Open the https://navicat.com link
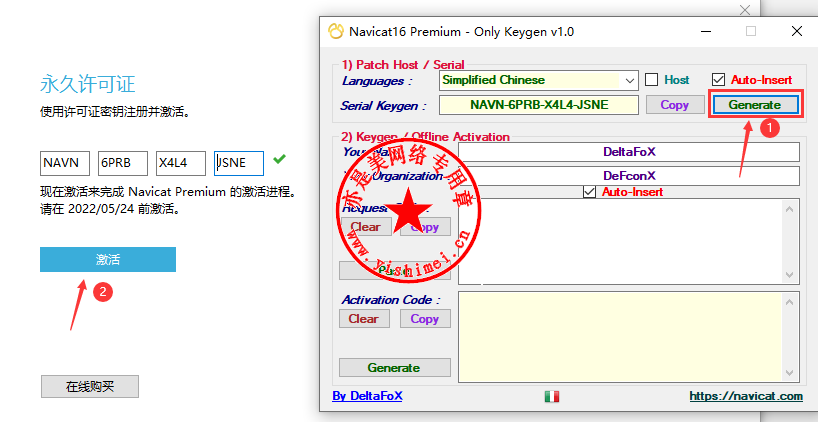818x422 pixels. point(746,396)
